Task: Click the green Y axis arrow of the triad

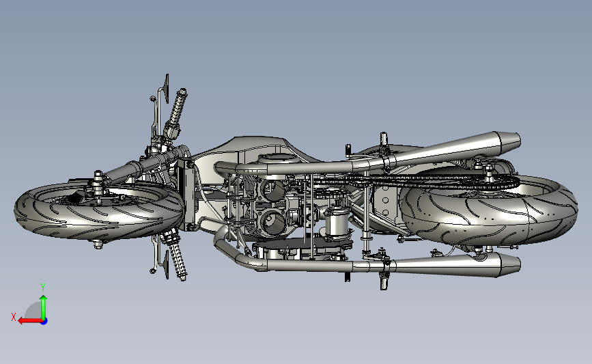Action: (44, 306)
